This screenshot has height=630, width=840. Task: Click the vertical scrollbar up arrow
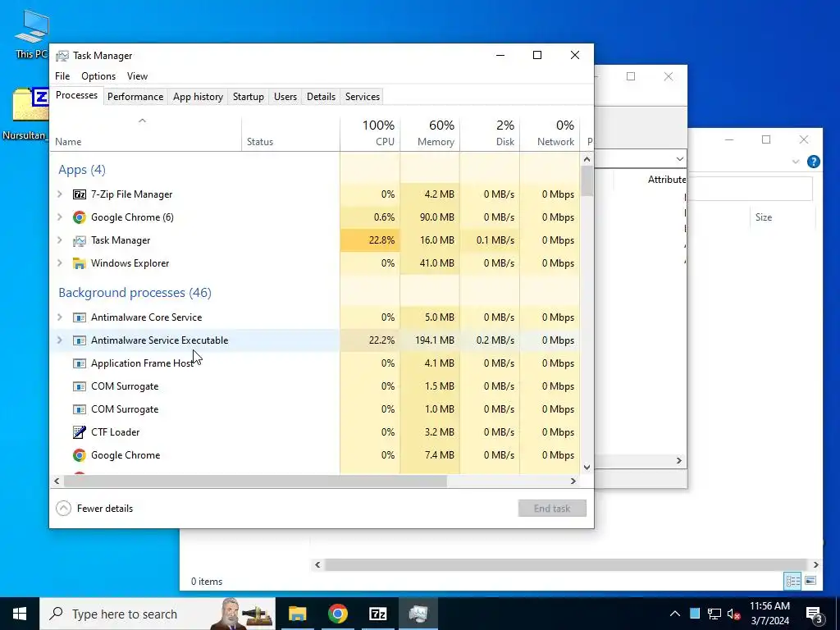click(x=587, y=159)
